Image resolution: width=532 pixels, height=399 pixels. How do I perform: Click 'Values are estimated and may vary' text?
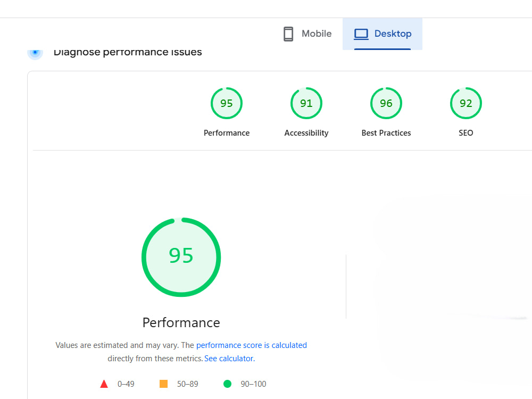coord(117,345)
